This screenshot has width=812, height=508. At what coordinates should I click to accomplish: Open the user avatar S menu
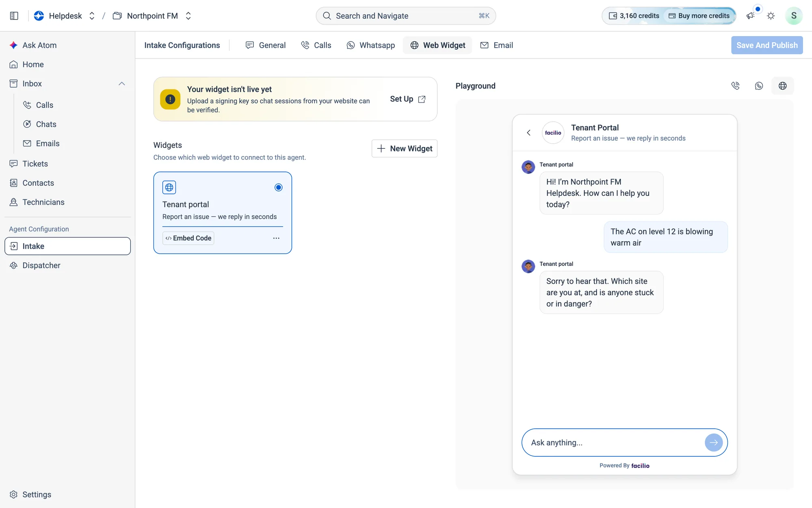coord(794,16)
